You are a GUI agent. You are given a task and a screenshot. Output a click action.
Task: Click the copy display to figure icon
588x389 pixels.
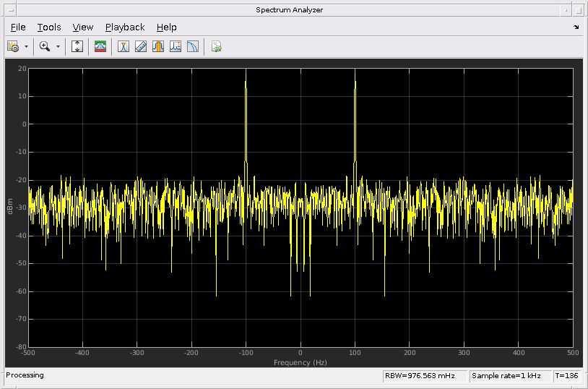click(216, 46)
